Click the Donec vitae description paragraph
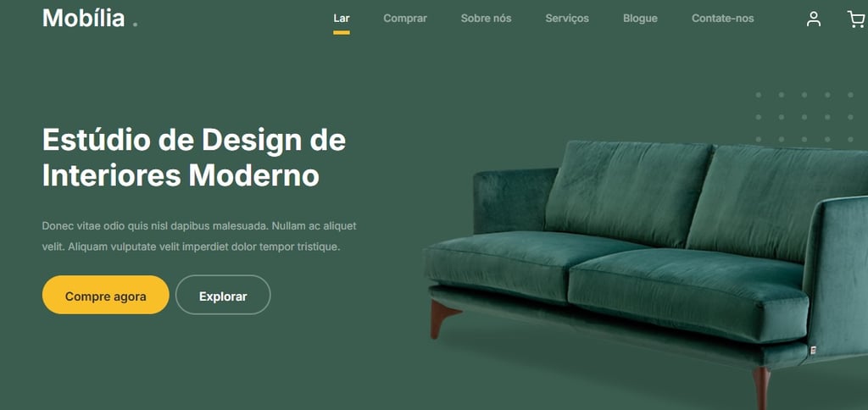Screen dimensions: 868x410 [x=199, y=236]
